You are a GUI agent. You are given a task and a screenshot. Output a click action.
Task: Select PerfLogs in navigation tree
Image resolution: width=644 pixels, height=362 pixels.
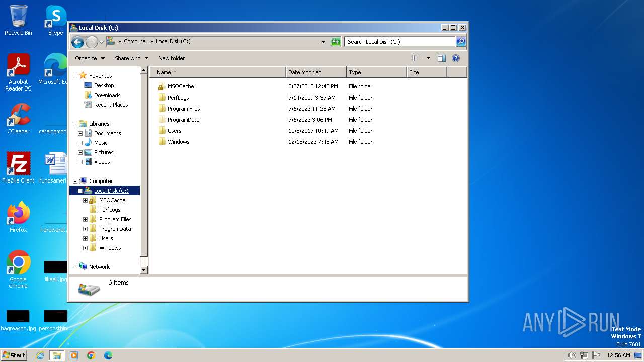[x=105, y=210]
